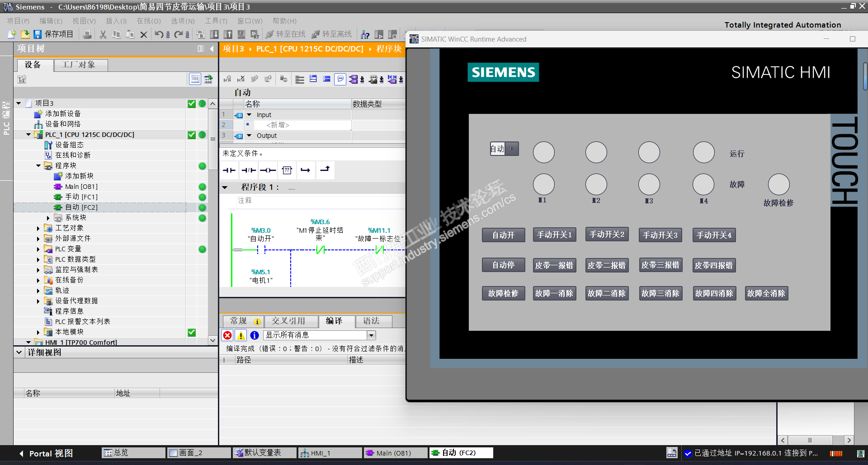The height and width of the screenshot is (465, 868).
Task: Expand the PLC 变量 folder
Action: pyautogui.click(x=39, y=249)
